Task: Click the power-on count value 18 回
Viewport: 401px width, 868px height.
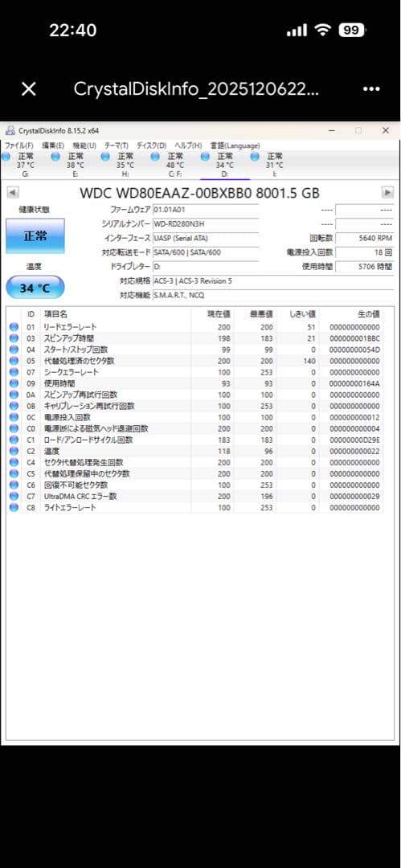Action: point(365,252)
